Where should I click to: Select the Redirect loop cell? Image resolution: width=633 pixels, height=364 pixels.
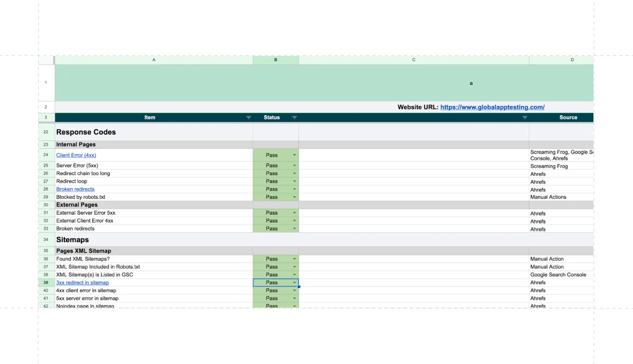[x=154, y=181]
